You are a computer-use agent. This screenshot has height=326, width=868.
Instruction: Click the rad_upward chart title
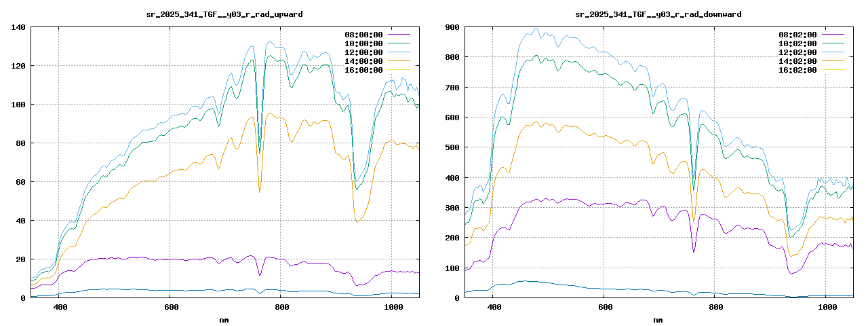pos(224,14)
